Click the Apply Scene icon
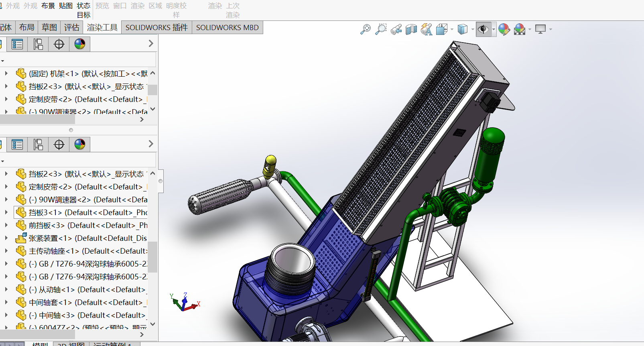Image resolution: width=644 pixels, height=346 pixels. (520, 29)
